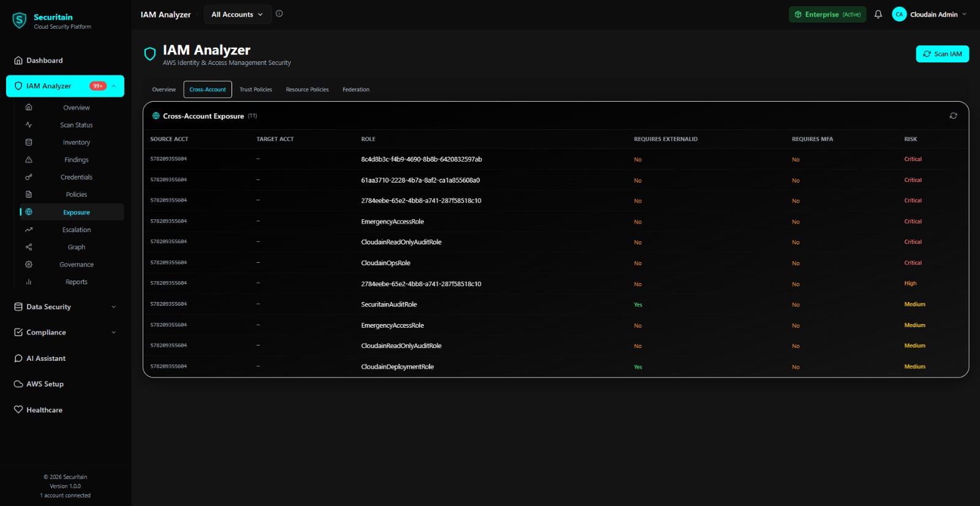The image size is (980, 506).
Task: Click the Enterprise Active plan badge
Action: point(827,14)
